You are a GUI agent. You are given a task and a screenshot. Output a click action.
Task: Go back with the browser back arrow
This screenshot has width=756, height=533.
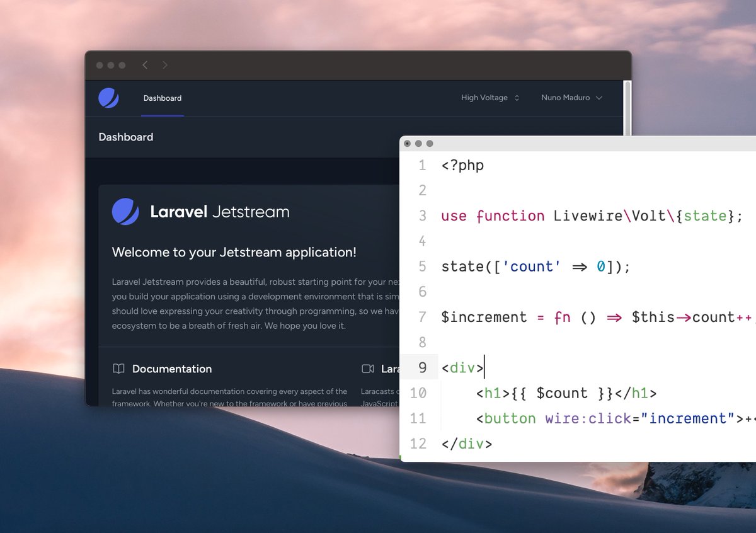[145, 65]
